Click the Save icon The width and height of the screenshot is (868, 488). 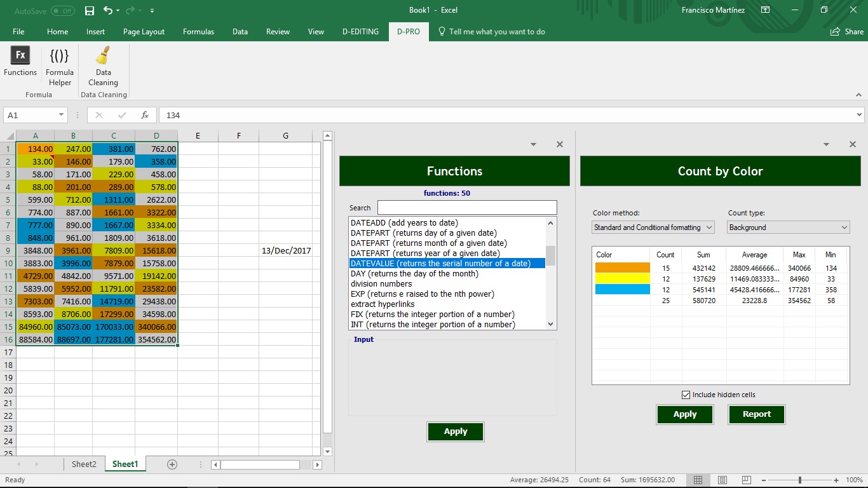[x=88, y=10]
